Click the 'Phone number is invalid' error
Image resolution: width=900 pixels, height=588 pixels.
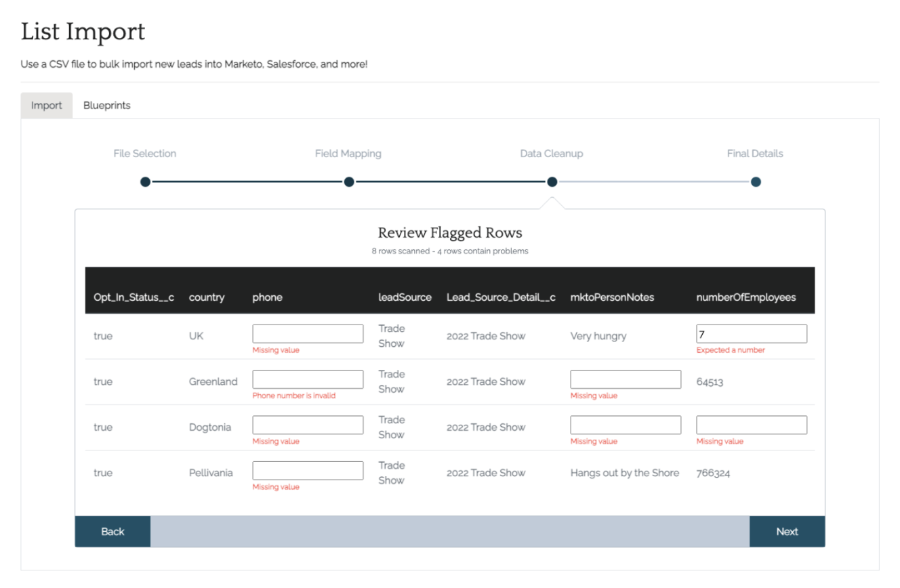(x=294, y=396)
